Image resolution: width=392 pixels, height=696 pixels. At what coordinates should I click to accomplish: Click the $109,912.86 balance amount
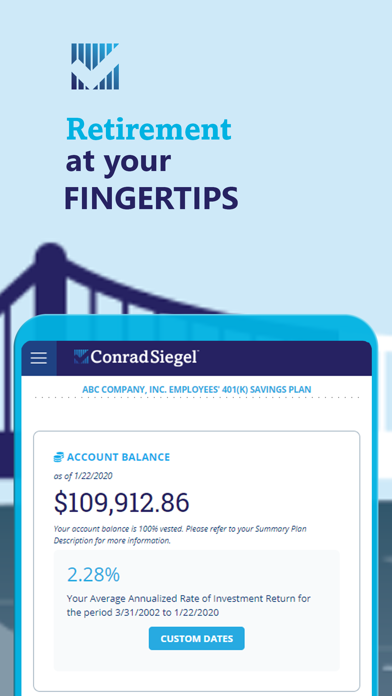[122, 502]
